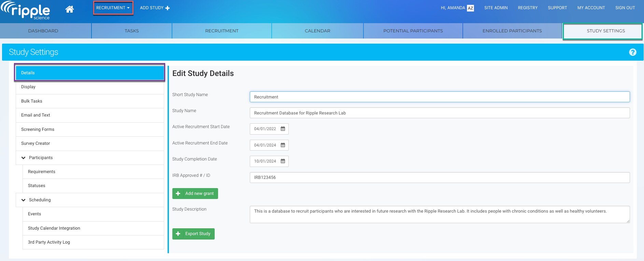The width and height of the screenshot is (644, 261).
Task: Click the plus icon beside Add Study
Action: 168,8
